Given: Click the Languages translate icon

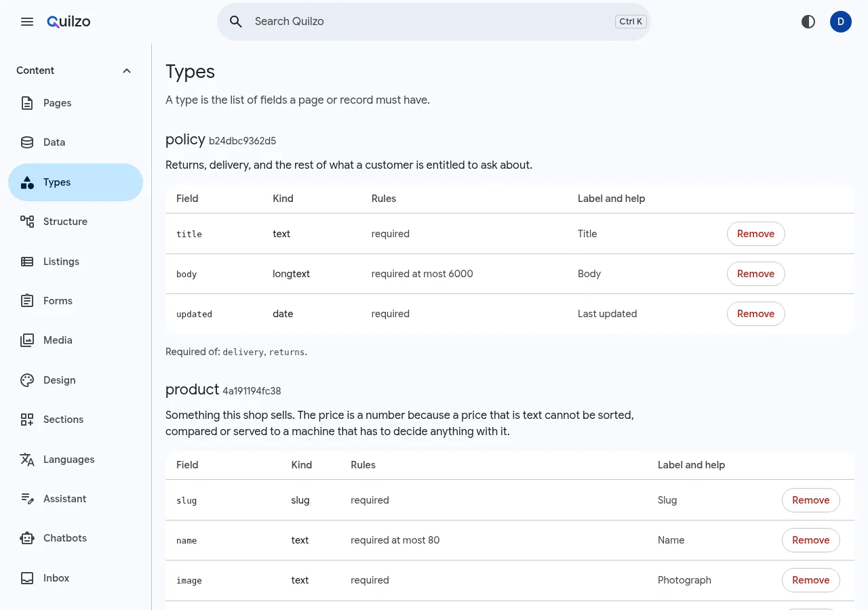Looking at the screenshot, I should (x=27, y=460).
